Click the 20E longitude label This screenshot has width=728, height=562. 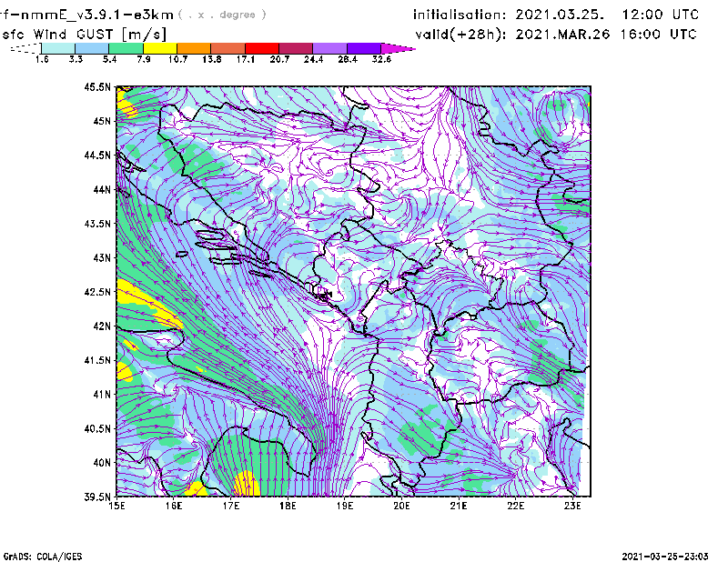(x=401, y=506)
